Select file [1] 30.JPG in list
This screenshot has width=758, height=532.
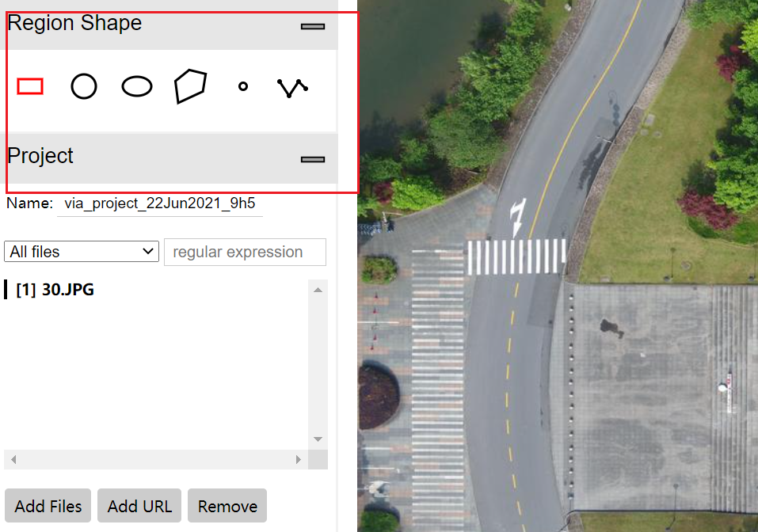tap(55, 290)
